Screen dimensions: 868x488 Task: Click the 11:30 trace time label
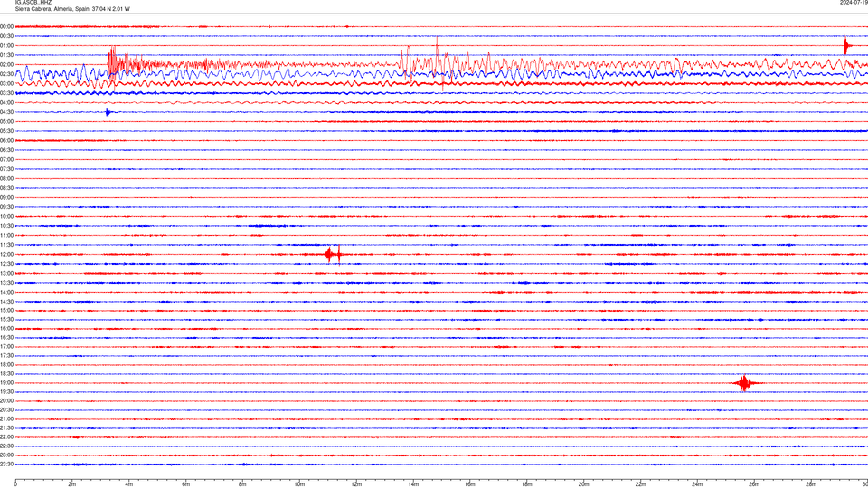6,245
